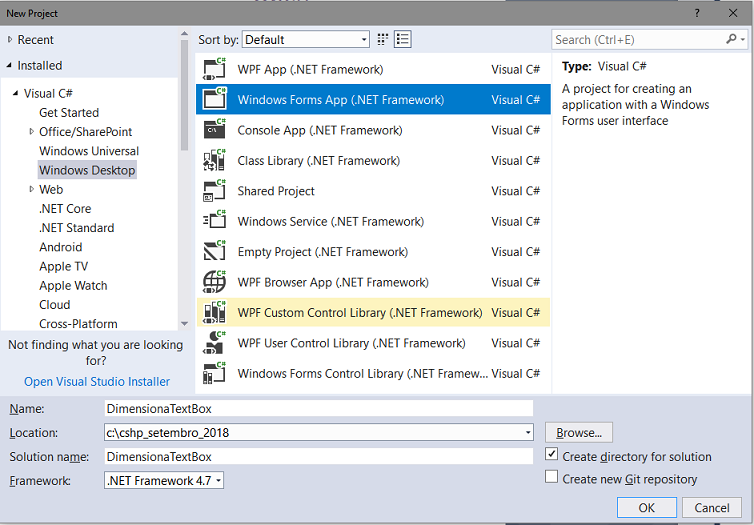
Task: Click the tree scrollbar up arrow
Action: (185, 34)
